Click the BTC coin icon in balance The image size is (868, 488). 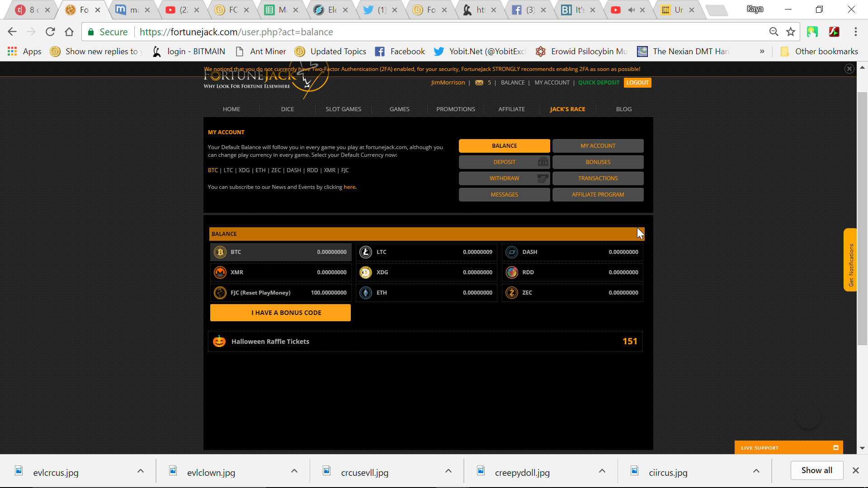coord(220,252)
